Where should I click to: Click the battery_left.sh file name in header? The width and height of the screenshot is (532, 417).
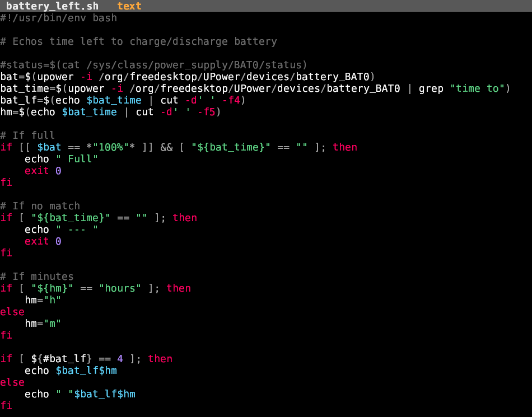coord(52,6)
